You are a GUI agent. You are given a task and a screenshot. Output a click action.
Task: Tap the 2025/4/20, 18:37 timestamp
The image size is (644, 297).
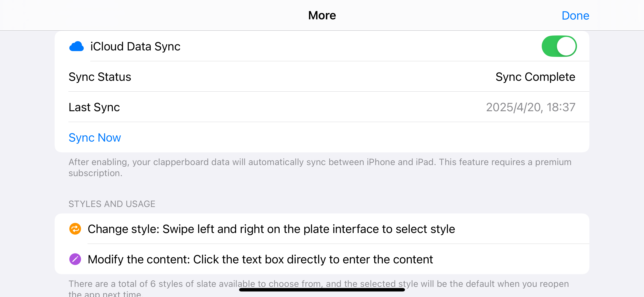pyautogui.click(x=530, y=107)
